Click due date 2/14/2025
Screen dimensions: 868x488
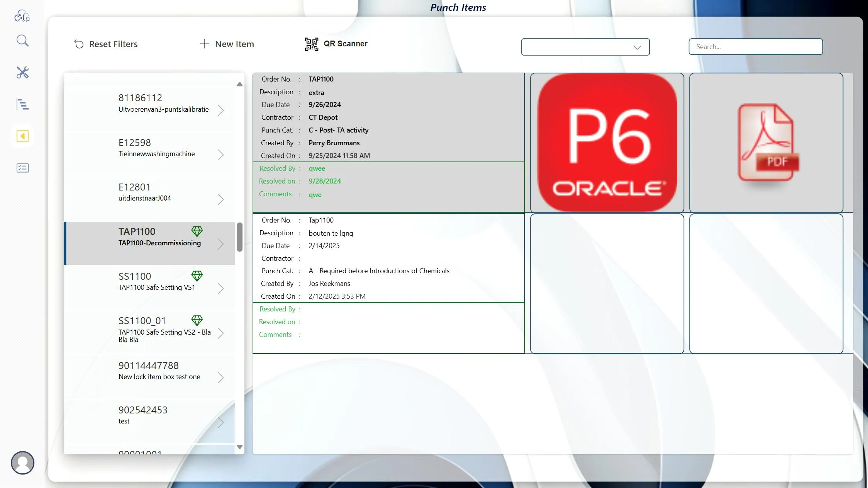tap(324, 246)
